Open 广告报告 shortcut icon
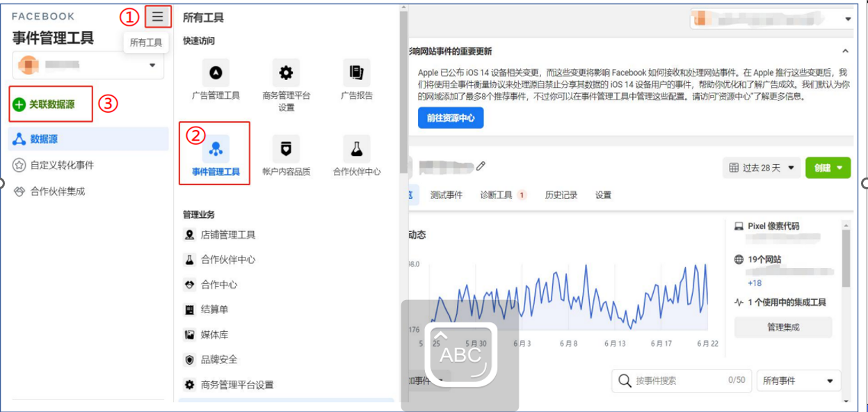The image size is (868, 412). tap(356, 72)
